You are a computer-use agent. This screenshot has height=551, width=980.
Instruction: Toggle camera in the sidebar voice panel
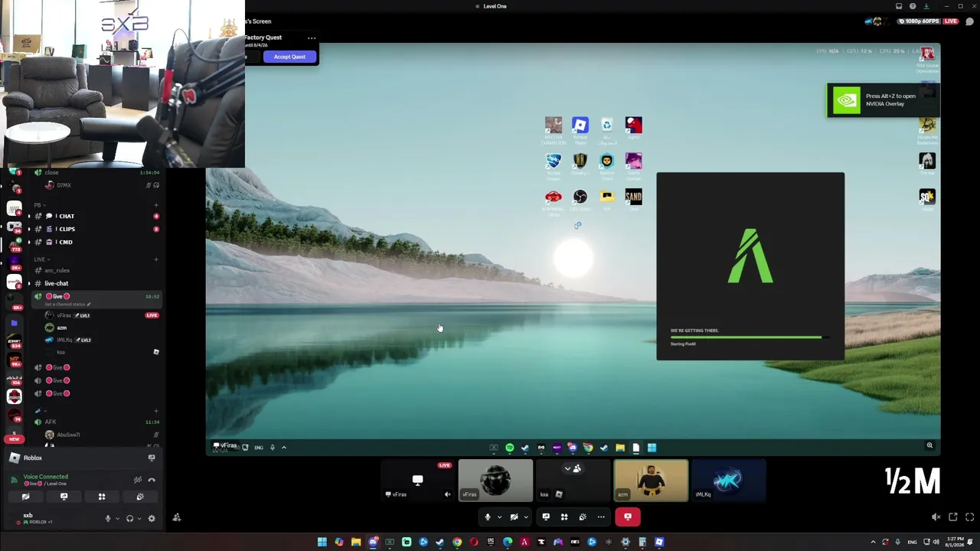pos(25,497)
